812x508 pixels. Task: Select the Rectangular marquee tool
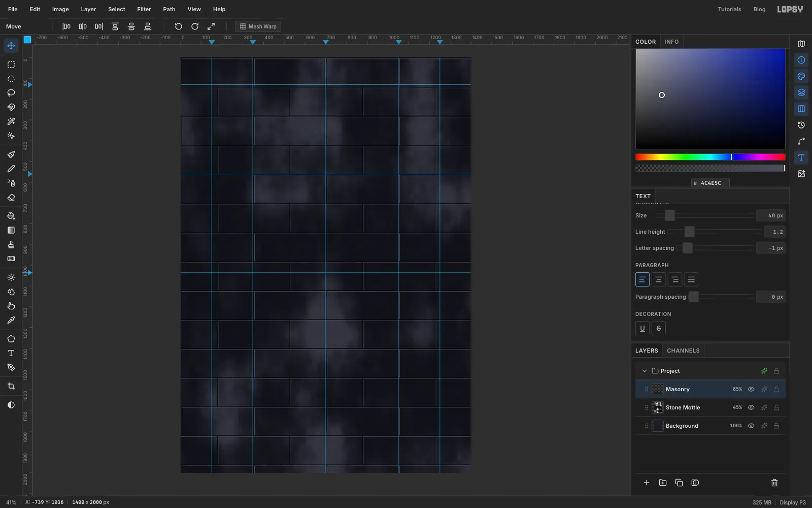point(11,65)
